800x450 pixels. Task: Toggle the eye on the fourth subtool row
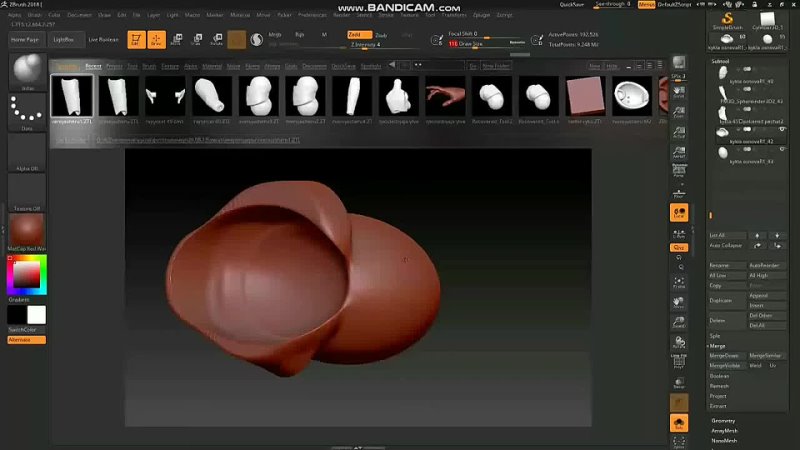(x=782, y=130)
